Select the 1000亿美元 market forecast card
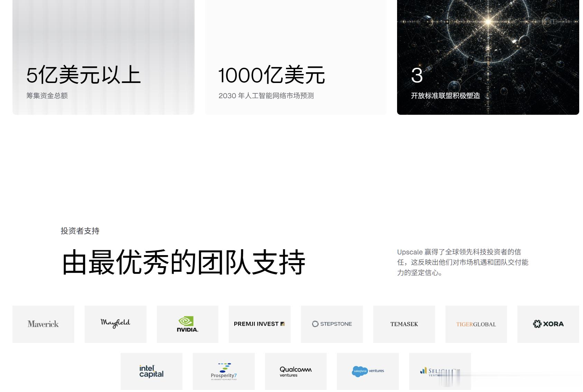This screenshot has height=392, width=583. pyautogui.click(x=296, y=57)
